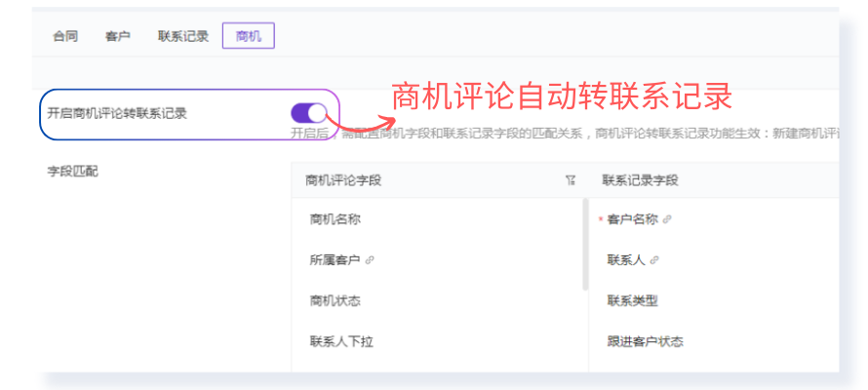Click 客户名称 required field
868x390 pixels.
point(633,220)
